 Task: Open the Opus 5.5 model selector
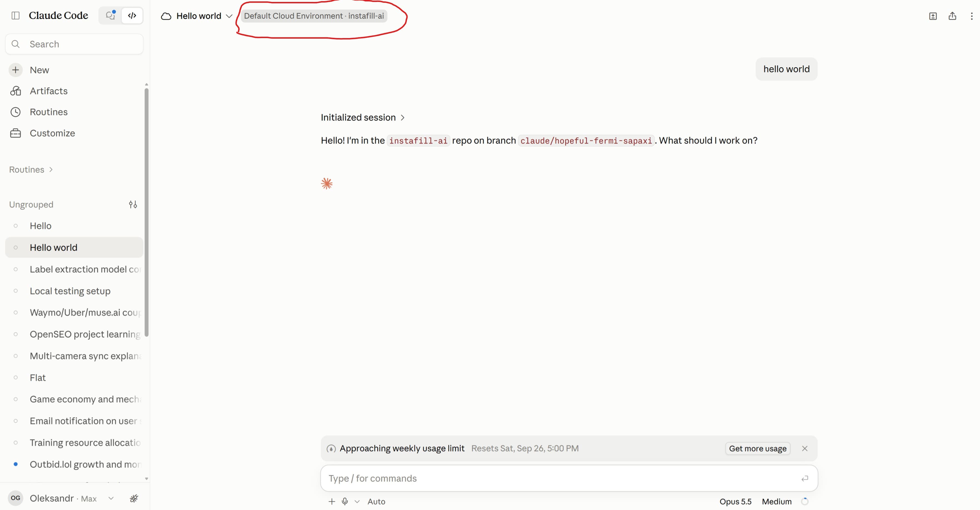pos(735,502)
